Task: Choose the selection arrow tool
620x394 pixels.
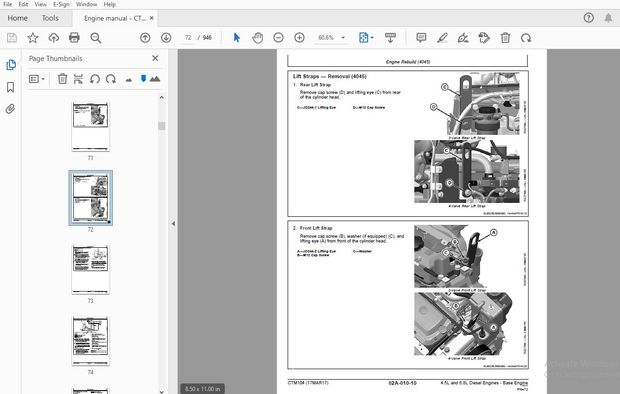Action: 237,38
